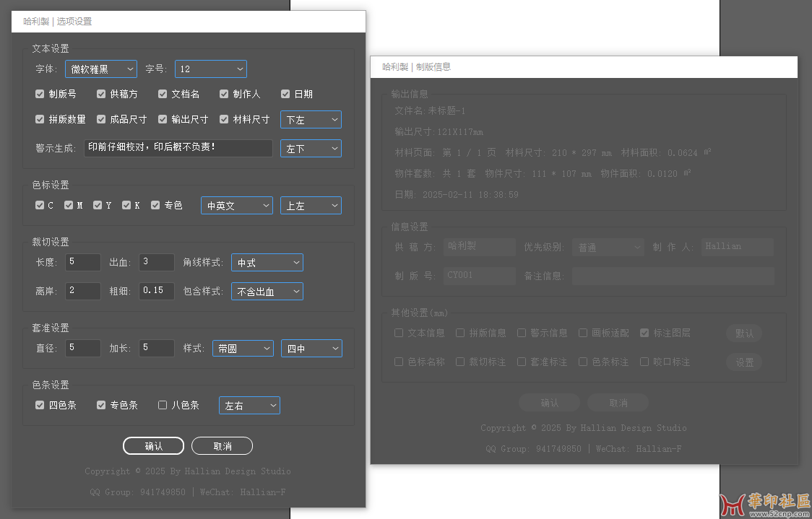
Task: Open the 色条 position dropdown showing 左右
Action: [x=249, y=405]
